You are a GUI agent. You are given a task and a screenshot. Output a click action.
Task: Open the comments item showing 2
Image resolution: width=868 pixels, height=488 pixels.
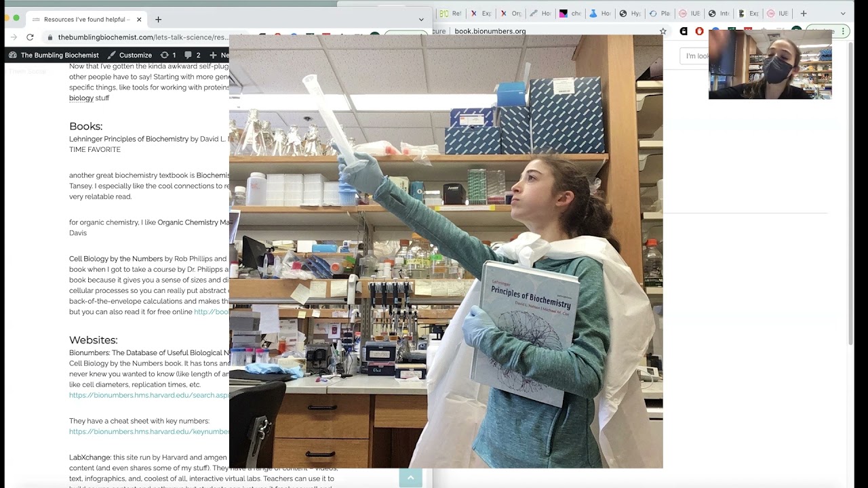point(193,55)
